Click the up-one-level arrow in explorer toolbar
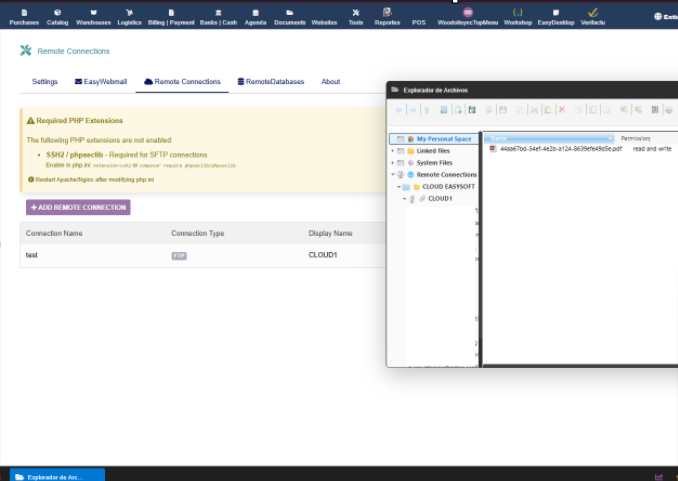 click(x=427, y=110)
